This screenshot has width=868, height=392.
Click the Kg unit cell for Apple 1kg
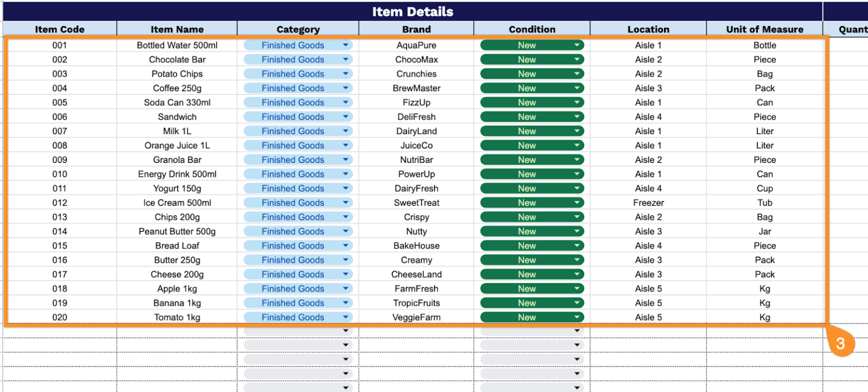click(765, 288)
